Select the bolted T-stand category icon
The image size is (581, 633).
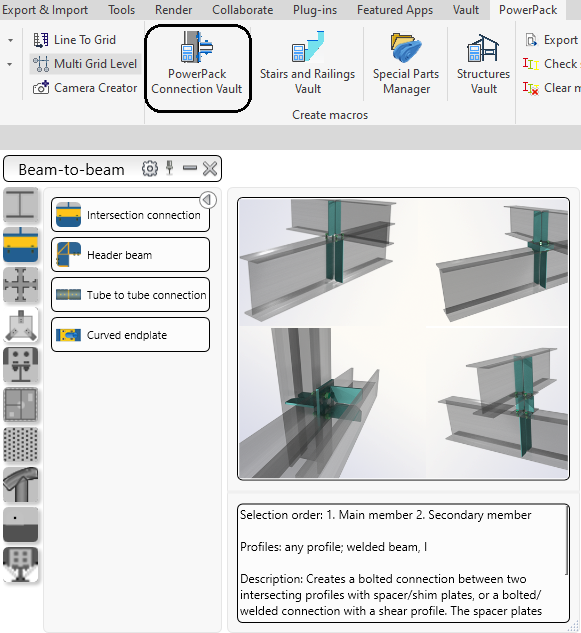tap(21, 365)
